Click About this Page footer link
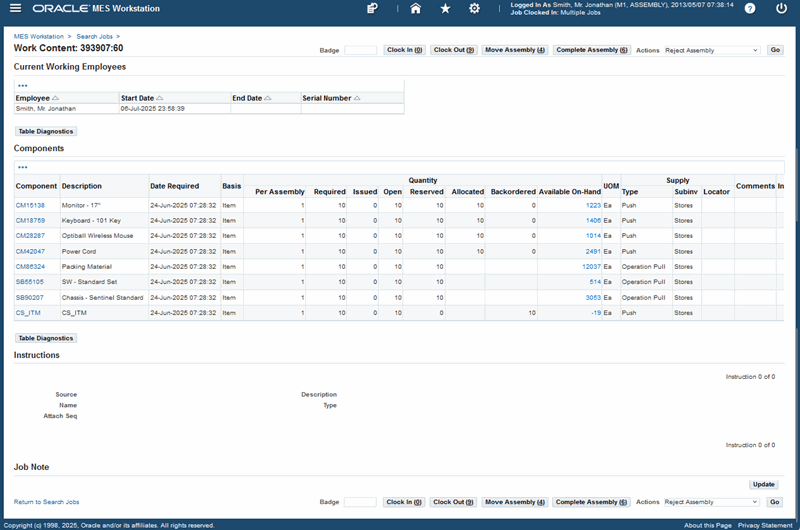The image size is (800, 530). tap(708, 525)
